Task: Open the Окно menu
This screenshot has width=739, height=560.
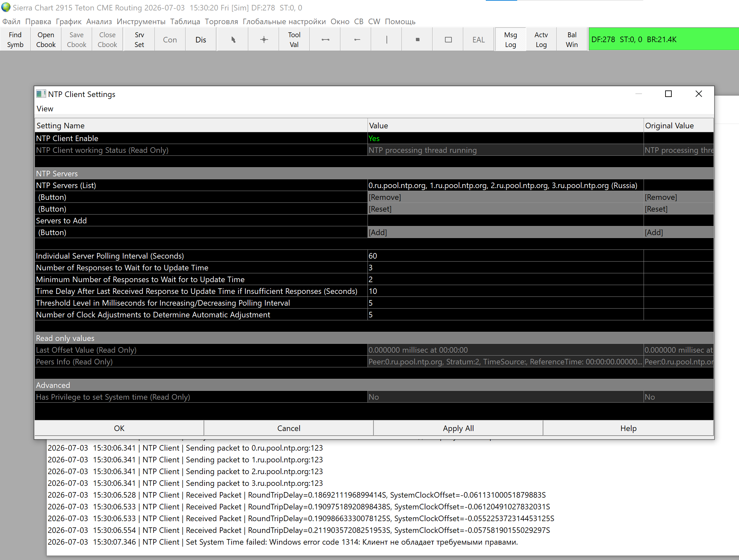Action: pos(340,21)
